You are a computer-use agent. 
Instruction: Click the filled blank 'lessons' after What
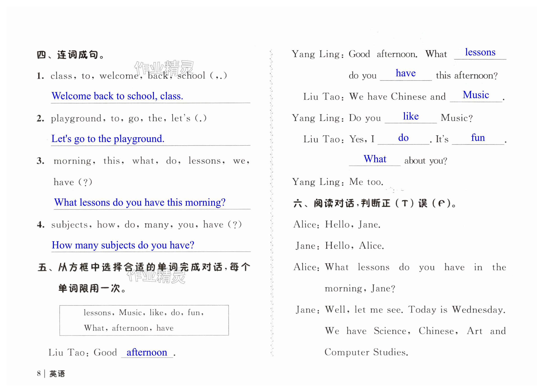(480, 52)
